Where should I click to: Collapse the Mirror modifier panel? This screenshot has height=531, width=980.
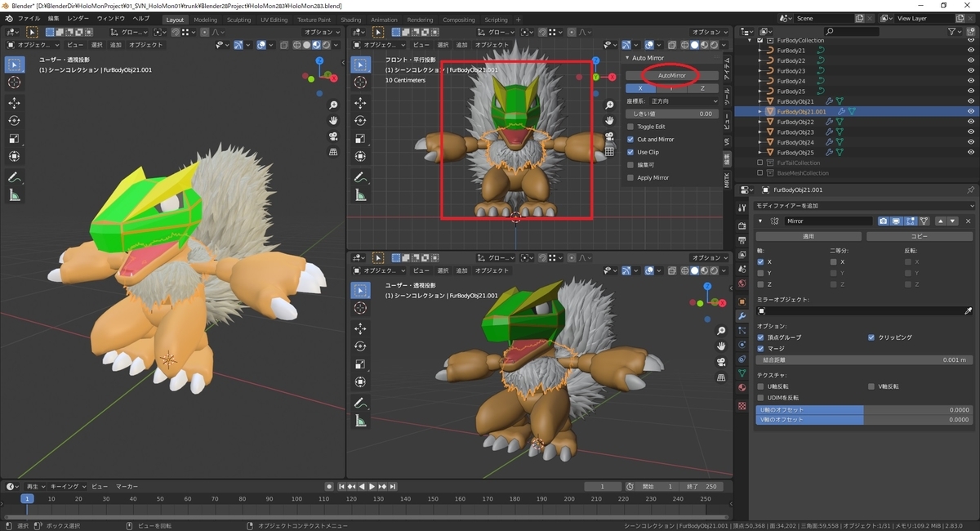(759, 221)
